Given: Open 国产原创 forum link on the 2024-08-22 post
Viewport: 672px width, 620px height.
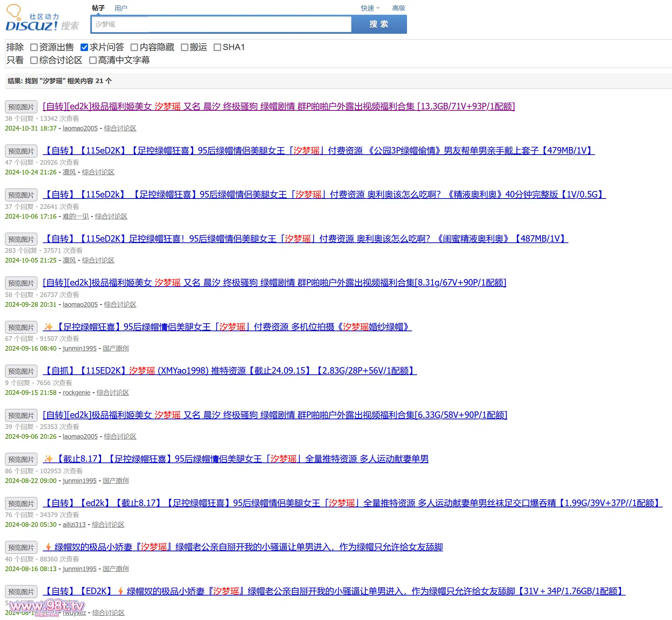Looking at the screenshot, I should point(116,481).
